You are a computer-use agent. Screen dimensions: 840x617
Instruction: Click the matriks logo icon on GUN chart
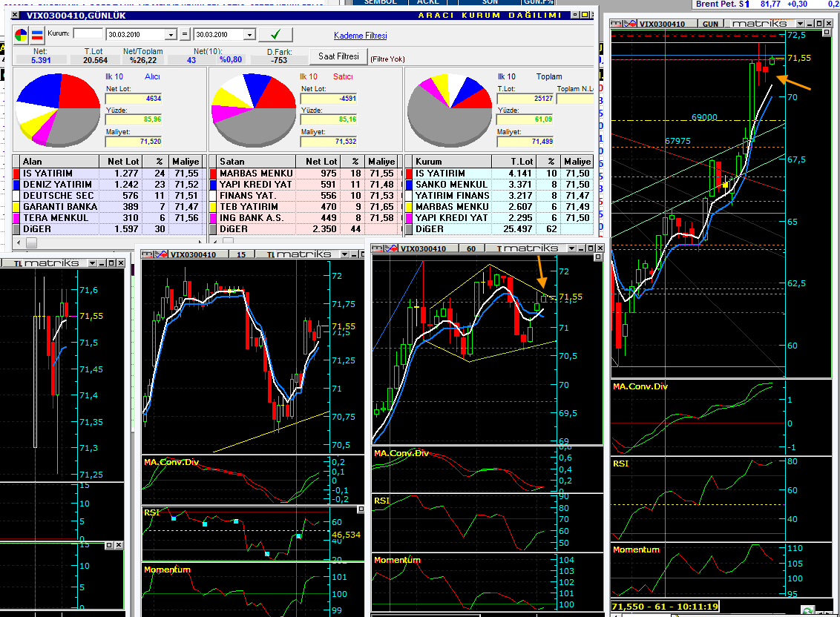[x=616, y=24]
